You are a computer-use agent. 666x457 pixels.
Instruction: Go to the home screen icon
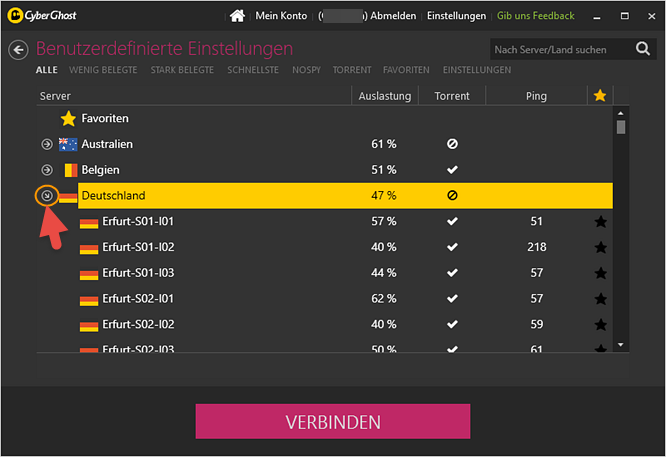tap(237, 16)
